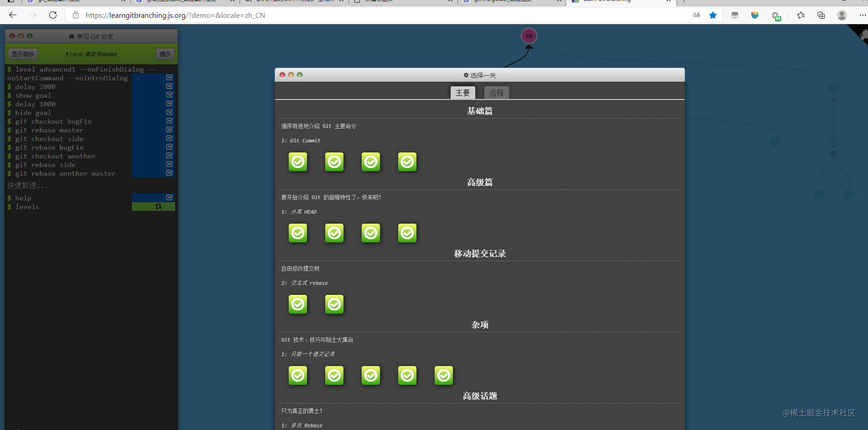Screen dimensions: 868x430
Task: Click 'git rebase another master' command line
Action: coord(65,173)
